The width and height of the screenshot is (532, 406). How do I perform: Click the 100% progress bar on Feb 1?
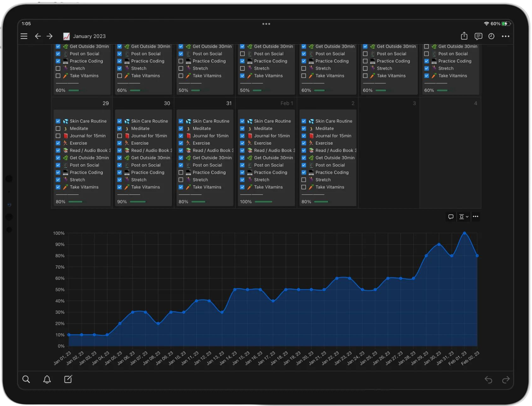pos(263,202)
